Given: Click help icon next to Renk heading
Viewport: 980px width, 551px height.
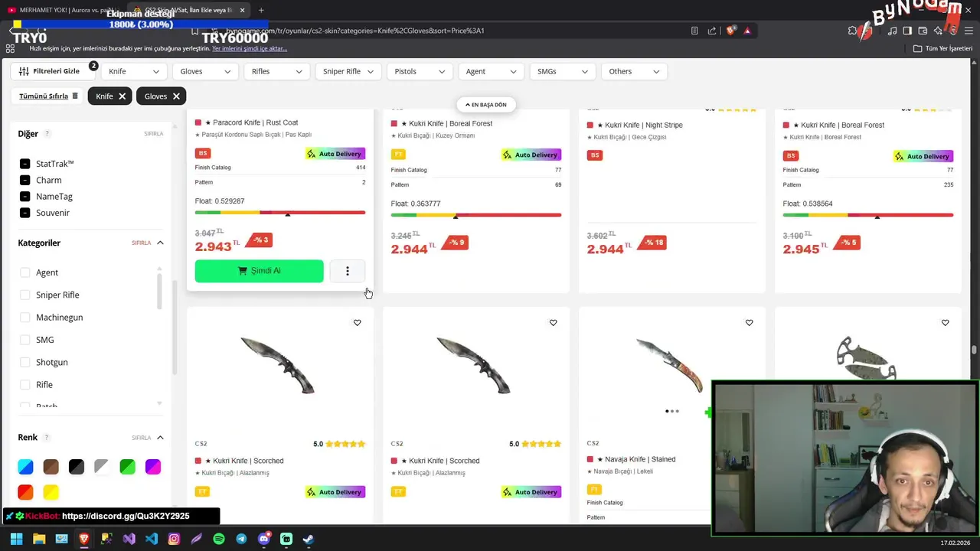Looking at the screenshot, I should coord(46,438).
